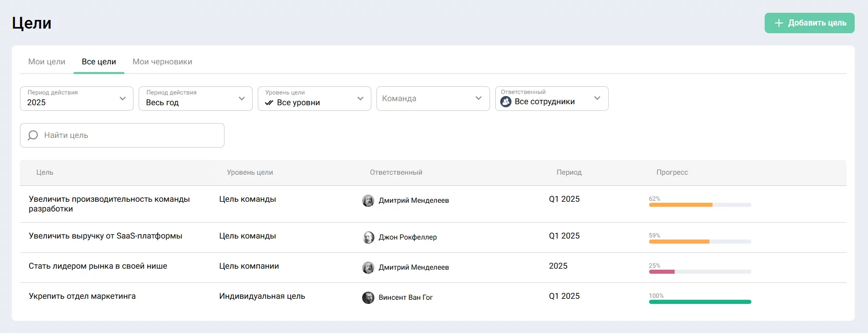The width and height of the screenshot is (868, 333).
Task: Switch to the Мои цели tab
Action: (47, 62)
